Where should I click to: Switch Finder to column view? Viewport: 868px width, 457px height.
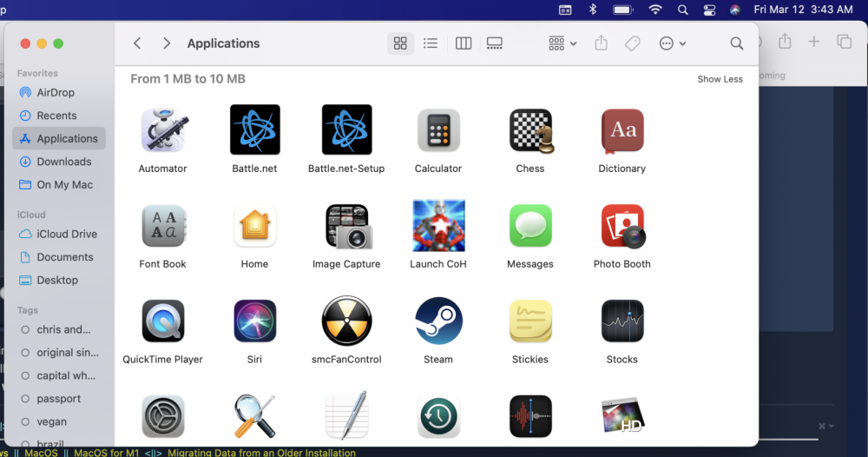(464, 43)
